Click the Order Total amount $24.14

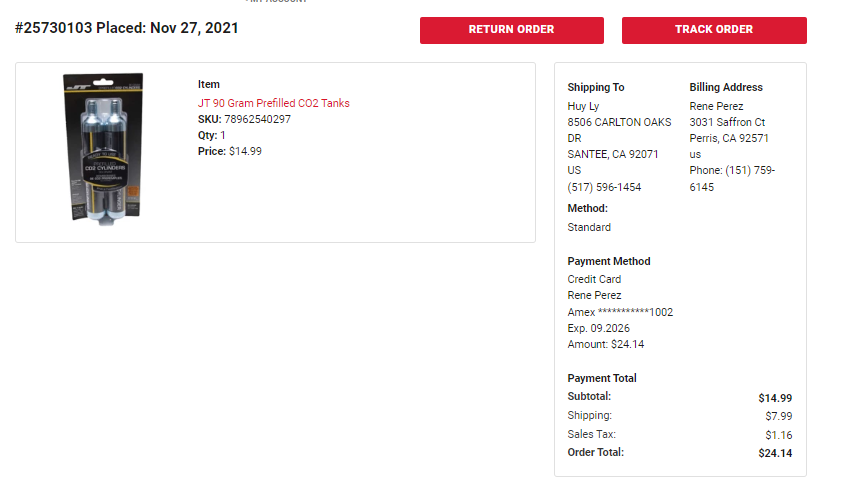[x=775, y=453]
